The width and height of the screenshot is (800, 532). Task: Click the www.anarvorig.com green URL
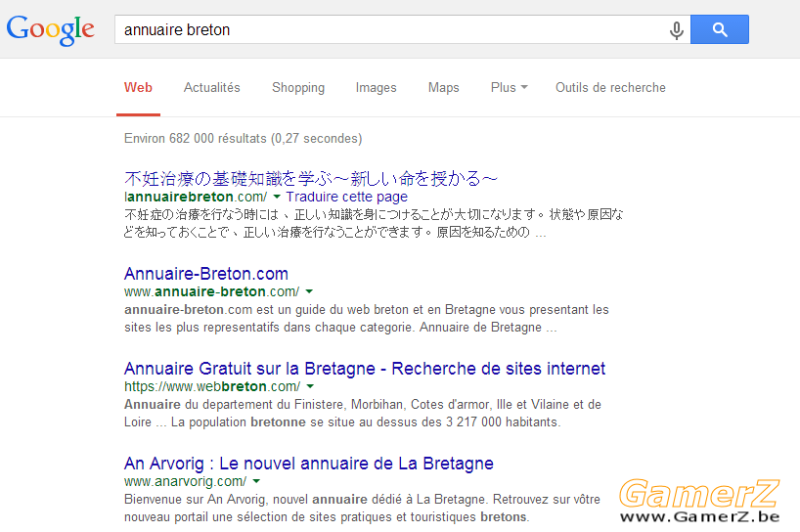coord(185,481)
